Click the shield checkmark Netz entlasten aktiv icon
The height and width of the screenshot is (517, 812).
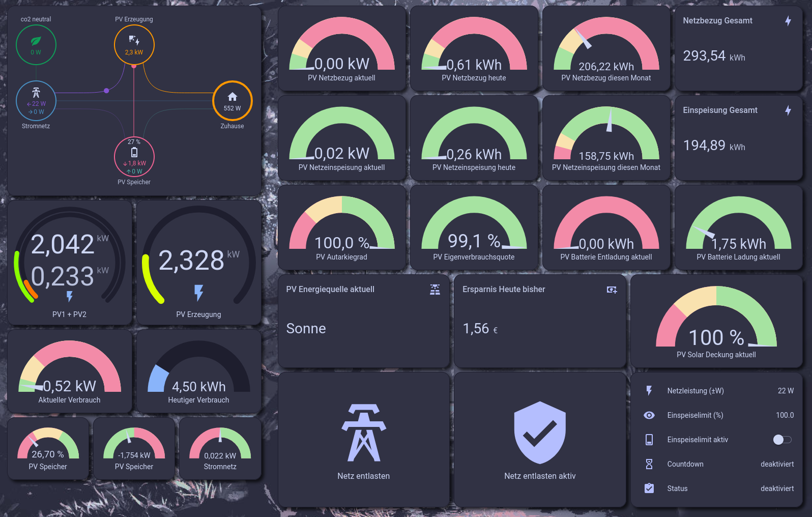[x=540, y=433]
